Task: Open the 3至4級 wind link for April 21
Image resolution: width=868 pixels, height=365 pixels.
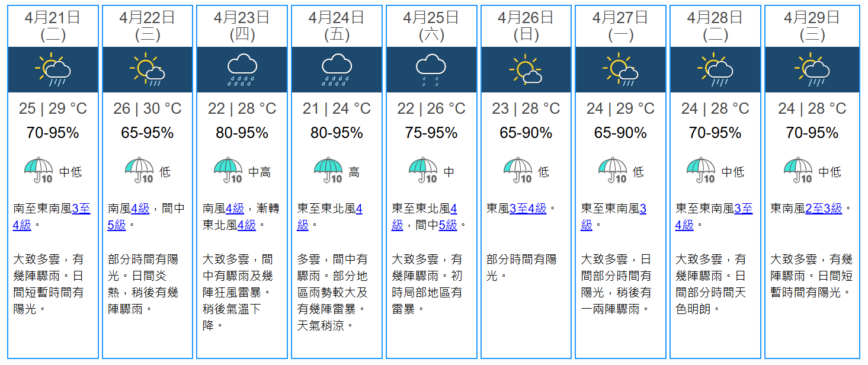Action: click(81, 209)
